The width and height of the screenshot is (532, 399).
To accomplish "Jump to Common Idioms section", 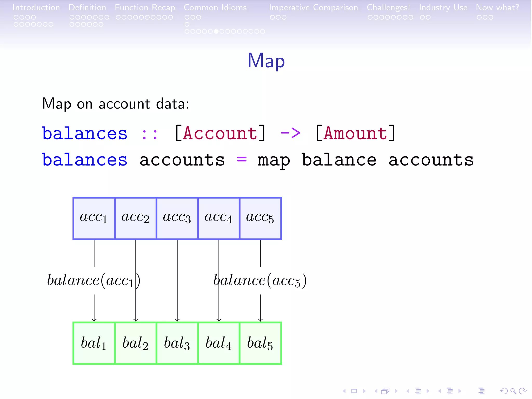I will point(215,8).
